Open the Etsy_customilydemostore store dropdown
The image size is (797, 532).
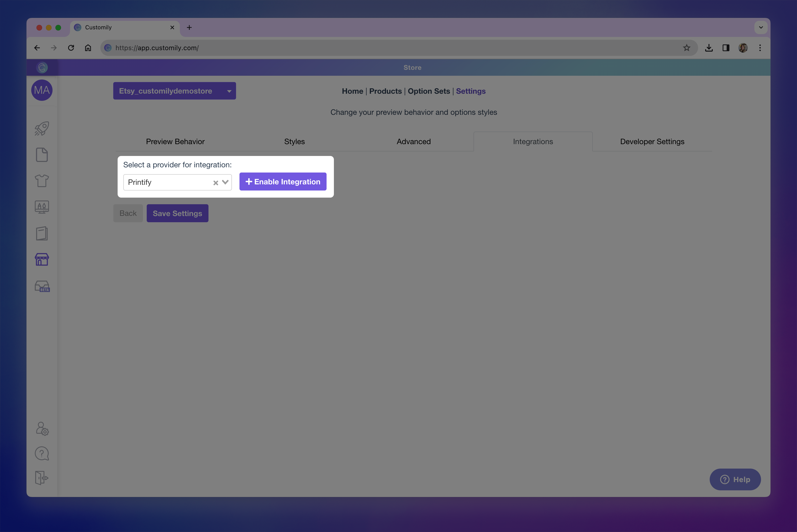click(x=174, y=91)
